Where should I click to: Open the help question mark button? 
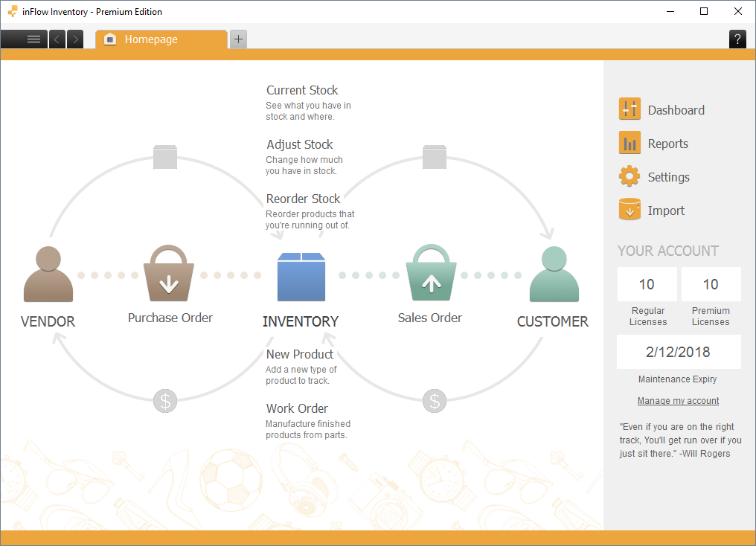737,39
